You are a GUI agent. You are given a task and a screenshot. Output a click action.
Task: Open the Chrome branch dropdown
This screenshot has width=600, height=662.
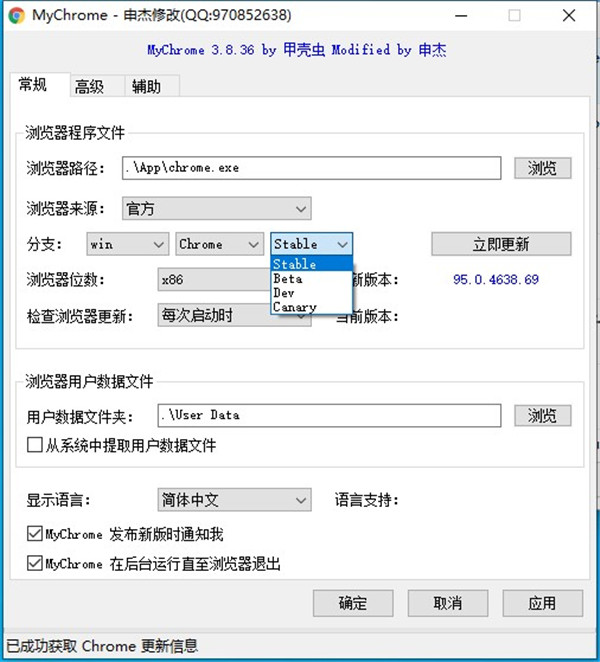(x=219, y=244)
